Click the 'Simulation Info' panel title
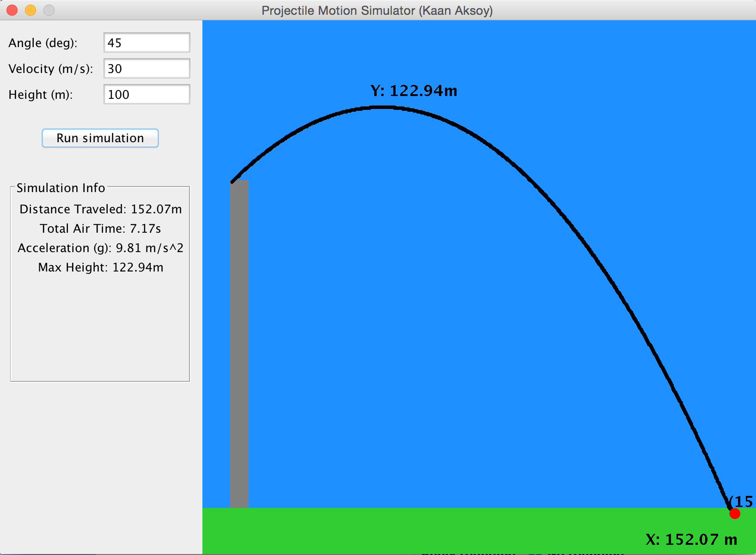Screen dimensions: 756x555 tap(61, 188)
